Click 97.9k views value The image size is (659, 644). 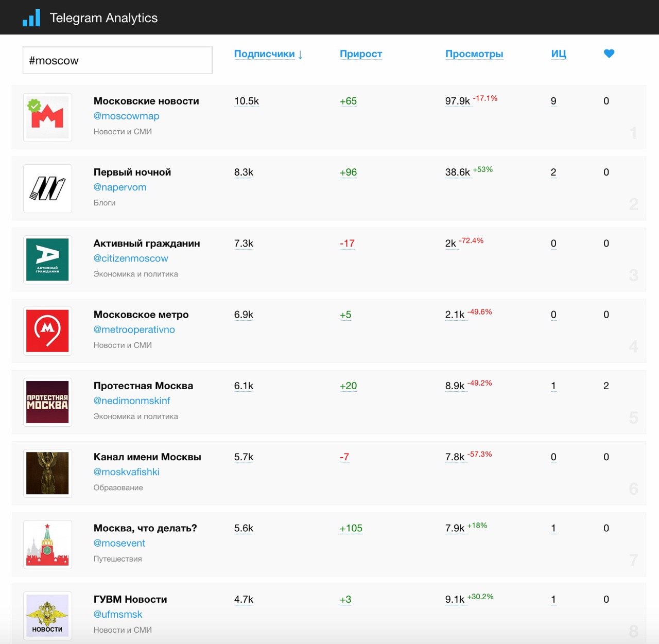pos(458,101)
